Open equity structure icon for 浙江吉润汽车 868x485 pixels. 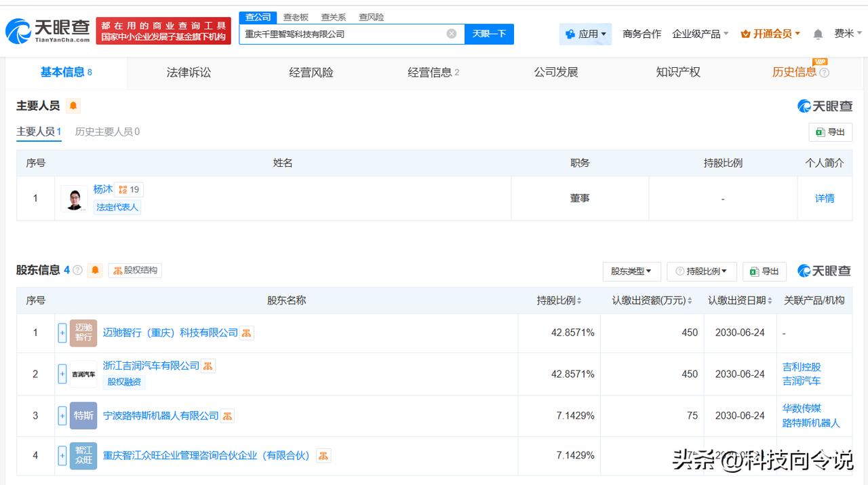click(208, 366)
